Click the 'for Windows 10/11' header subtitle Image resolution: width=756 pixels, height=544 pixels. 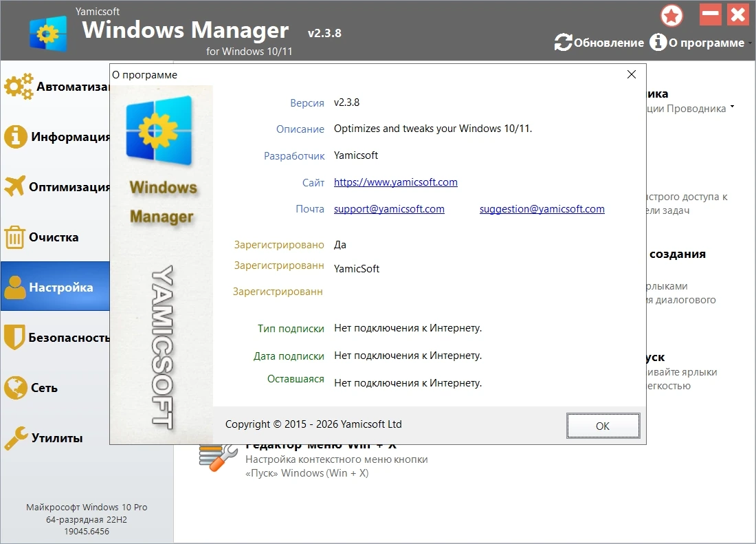coord(249,51)
